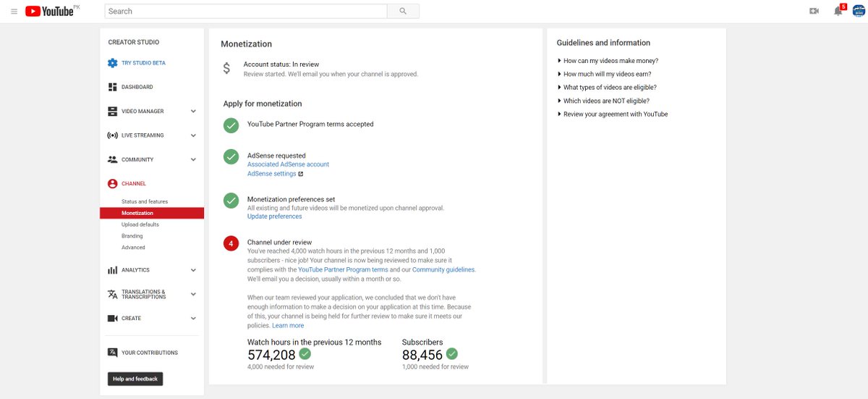
Task: Open YouTube Partner Program terms link
Action: (x=343, y=269)
